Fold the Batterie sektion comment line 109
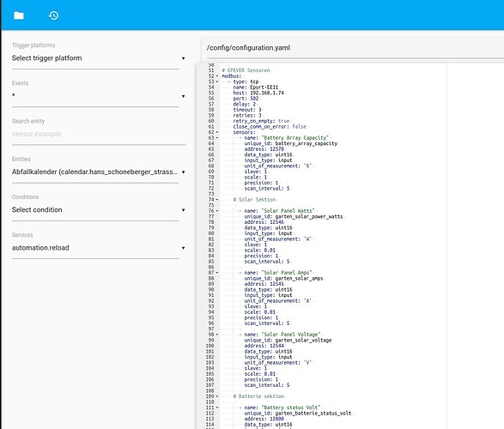The width and height of the screenshot is (504, 429). (217, 396)
